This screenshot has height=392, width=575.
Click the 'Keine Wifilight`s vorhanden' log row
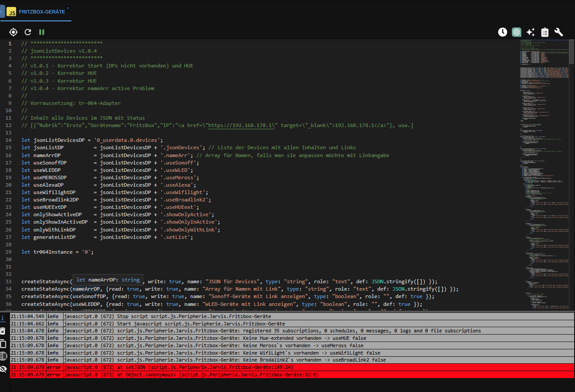pos(292,353)
